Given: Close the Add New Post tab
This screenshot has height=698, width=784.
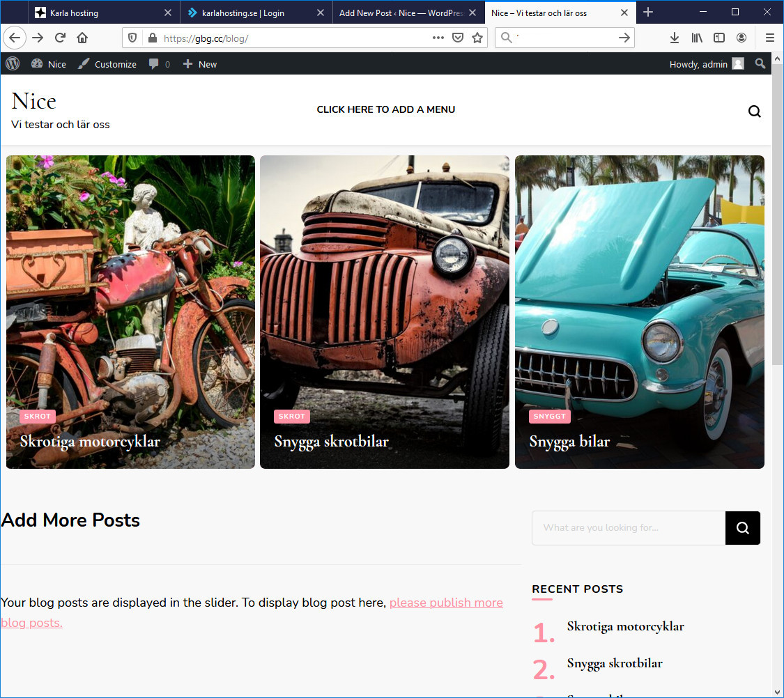Looking at the screenshot, I should pyautogui.click(x=472, y=13).
